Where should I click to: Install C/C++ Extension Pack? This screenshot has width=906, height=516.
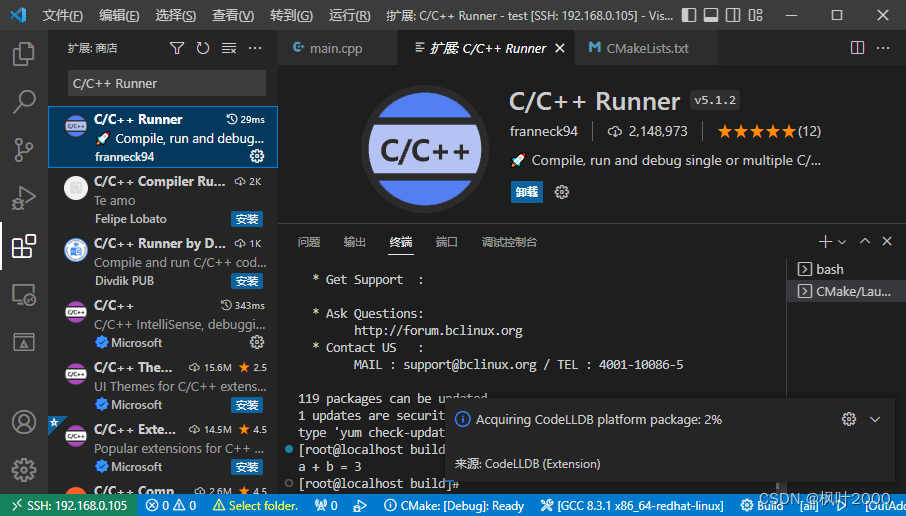(247, 467)
